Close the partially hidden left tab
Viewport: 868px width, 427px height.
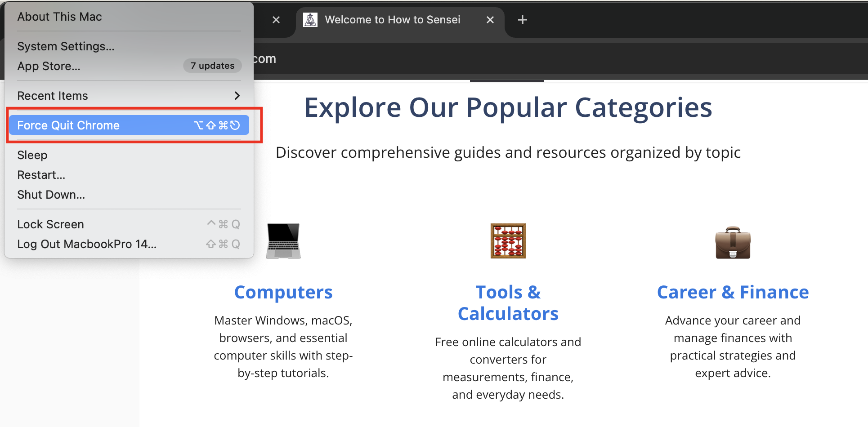click(x=276, y=20)
